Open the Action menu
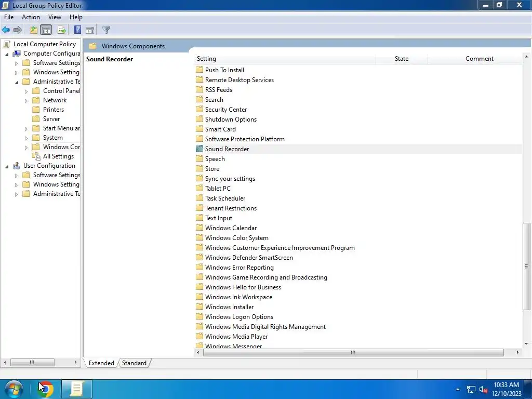Image resolution: width=532 pixels, height=399 pixels. point(31,17)
